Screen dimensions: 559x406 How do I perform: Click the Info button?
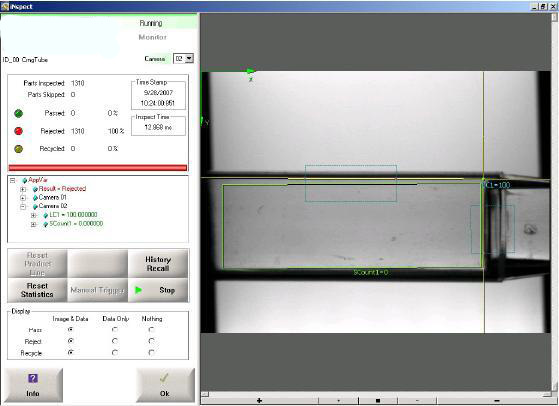tap(34, 385)
